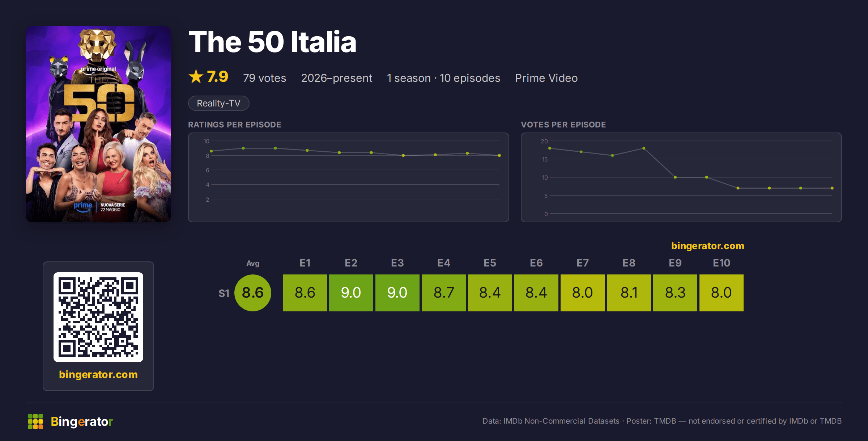Select episode E9 rating tile 8.3

click(675, 293)
